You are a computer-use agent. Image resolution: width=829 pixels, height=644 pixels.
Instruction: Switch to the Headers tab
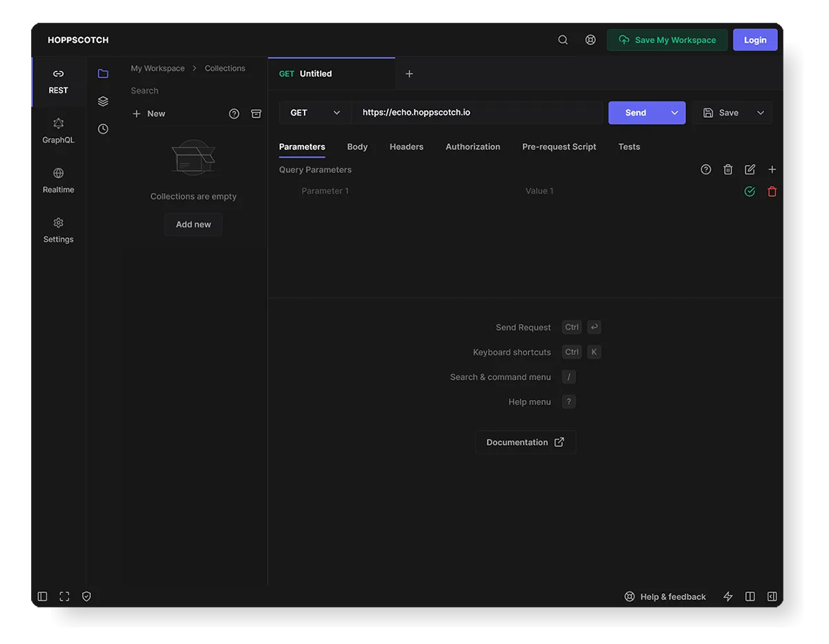(x=406, y=146)
